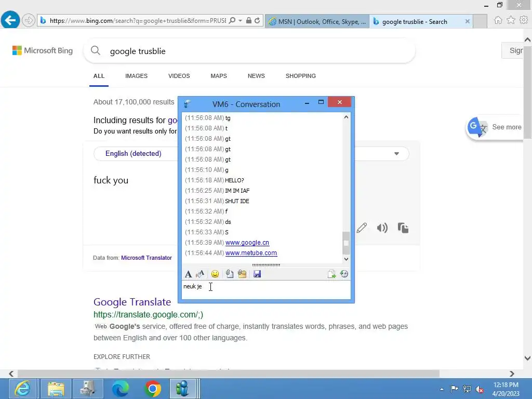Play translation audio with speaker icon

(382, 228)
